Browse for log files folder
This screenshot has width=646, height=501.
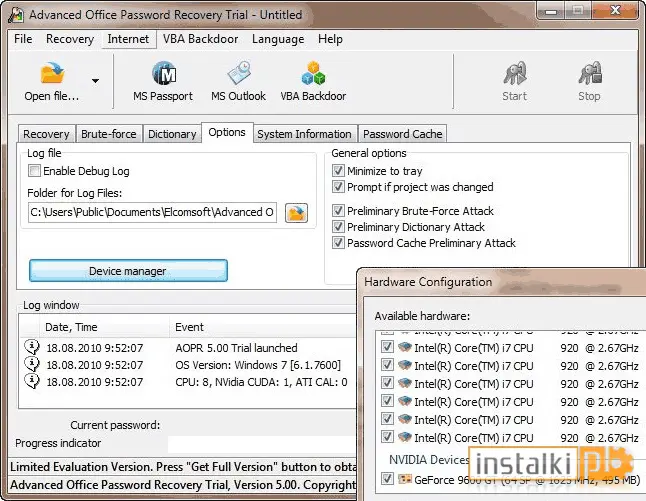point(296,213)
